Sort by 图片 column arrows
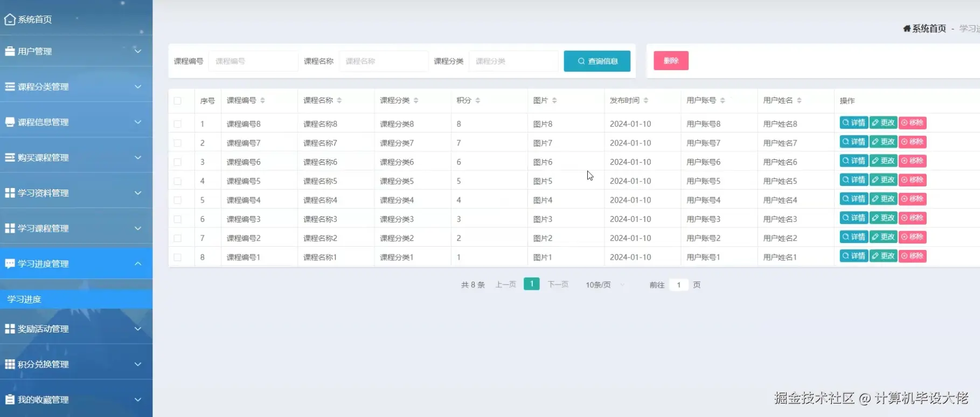 [554, 101]
